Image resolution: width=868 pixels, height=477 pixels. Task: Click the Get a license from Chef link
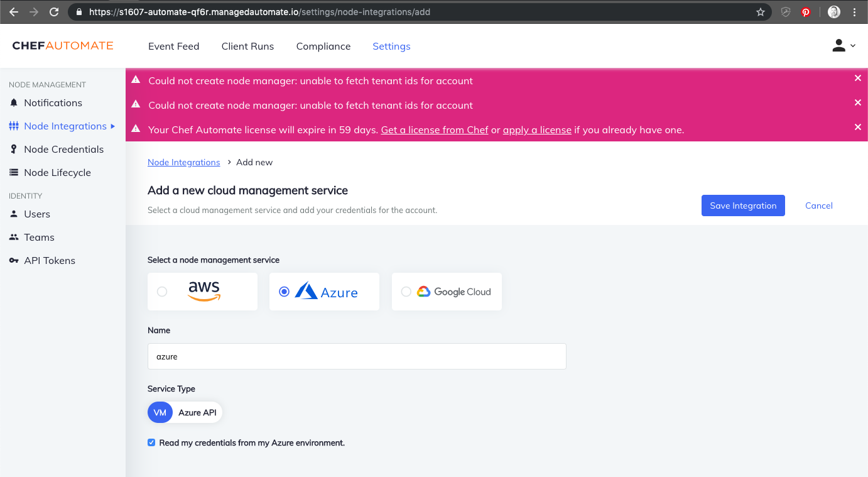coord(435,129)
